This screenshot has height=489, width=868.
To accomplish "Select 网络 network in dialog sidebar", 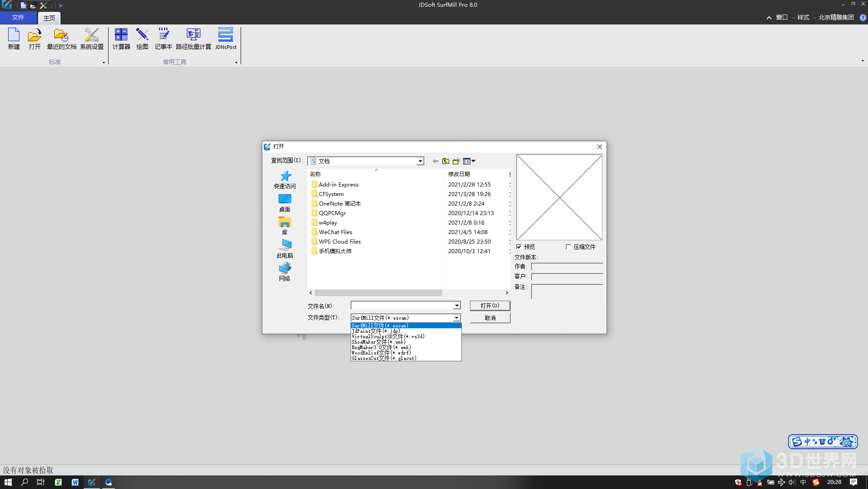I will pos(285,273).
